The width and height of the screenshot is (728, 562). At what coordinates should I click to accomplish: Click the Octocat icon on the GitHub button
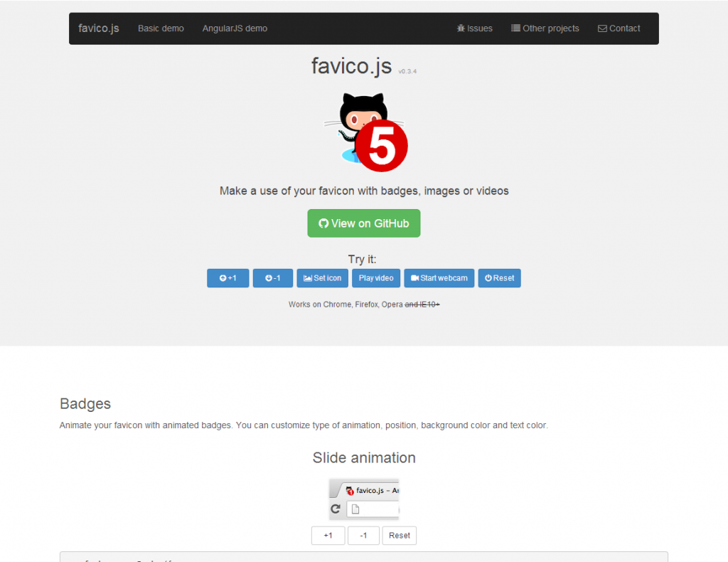tap(326, 223)
